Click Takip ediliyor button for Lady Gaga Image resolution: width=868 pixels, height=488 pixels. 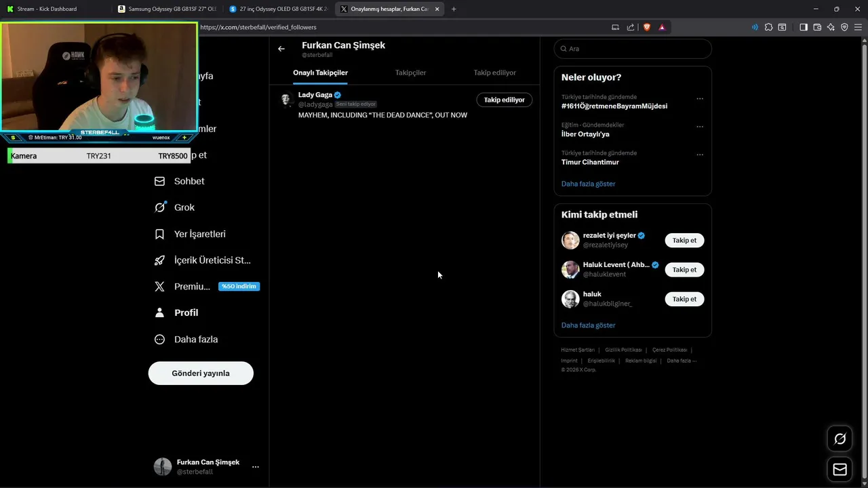pos(504,100)
